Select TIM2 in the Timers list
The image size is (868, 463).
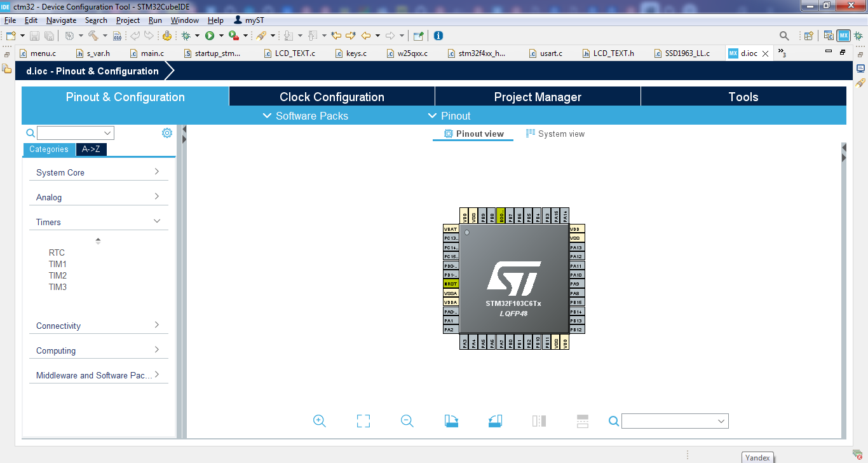point(57,275)
